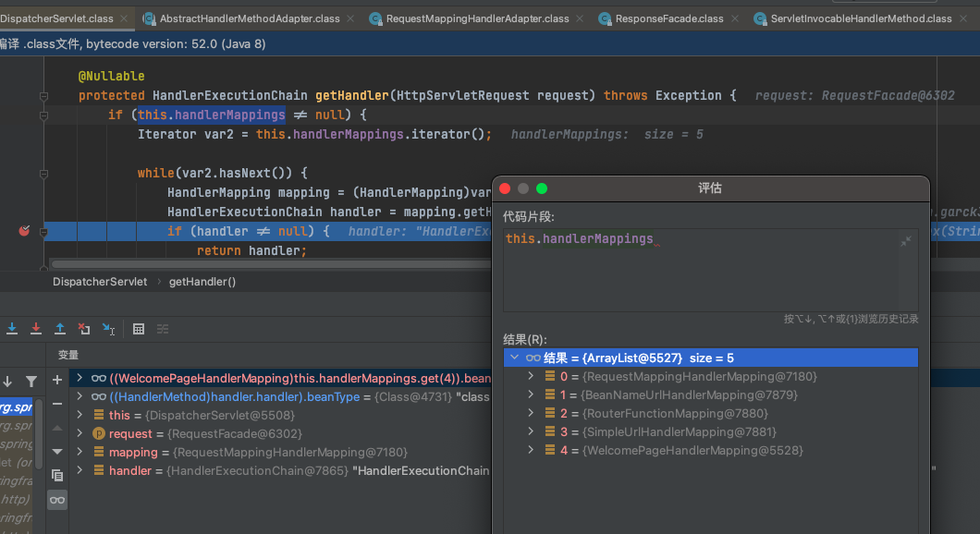Open the ResponseFacade.class tab
This screenshot has height=534, width=980.
(669, 18)
